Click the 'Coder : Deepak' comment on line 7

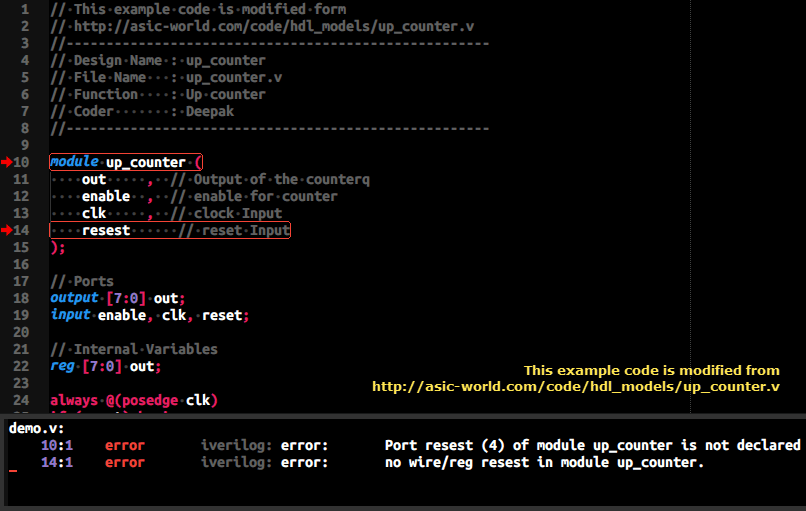coord(142,111)
